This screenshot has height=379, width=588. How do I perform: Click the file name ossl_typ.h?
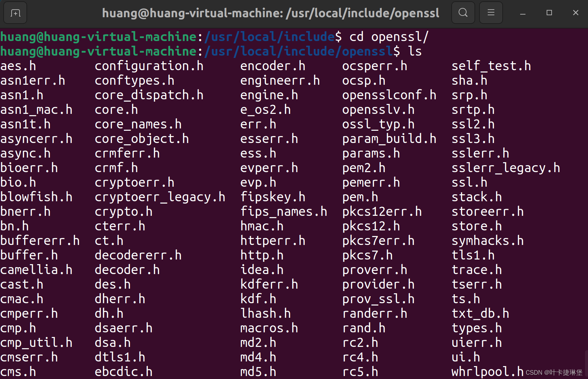(x=379, y=124)
